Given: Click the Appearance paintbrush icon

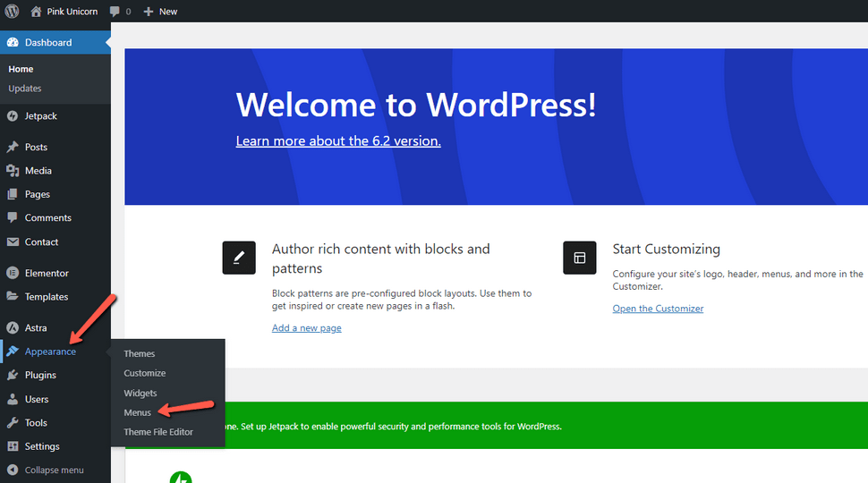Looking at the screenshot, I should pos(13,352).
